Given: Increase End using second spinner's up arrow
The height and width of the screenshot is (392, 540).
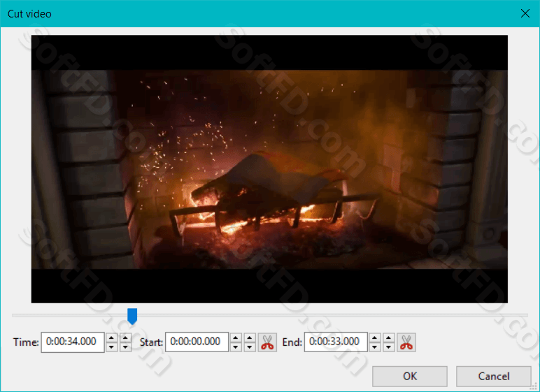Looking at the screenshot, I should click(389, 337).
